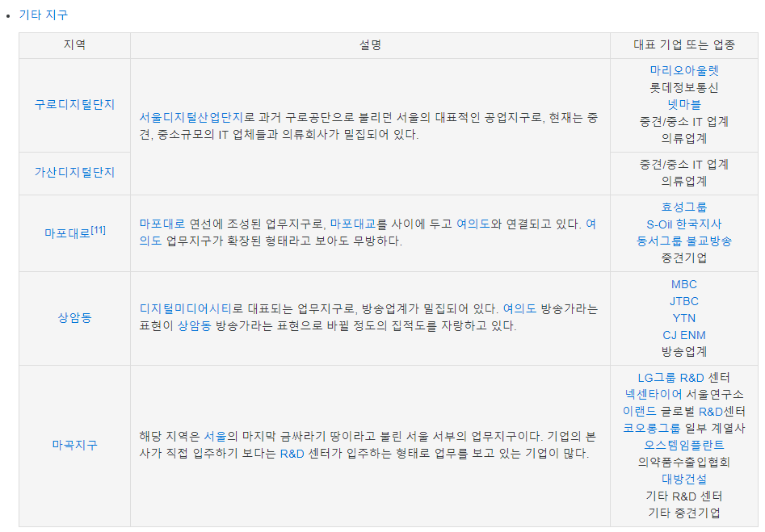Open the 넥센타이어 link
The height and width of the screenshot is (532, 765).
pos(654,394)
